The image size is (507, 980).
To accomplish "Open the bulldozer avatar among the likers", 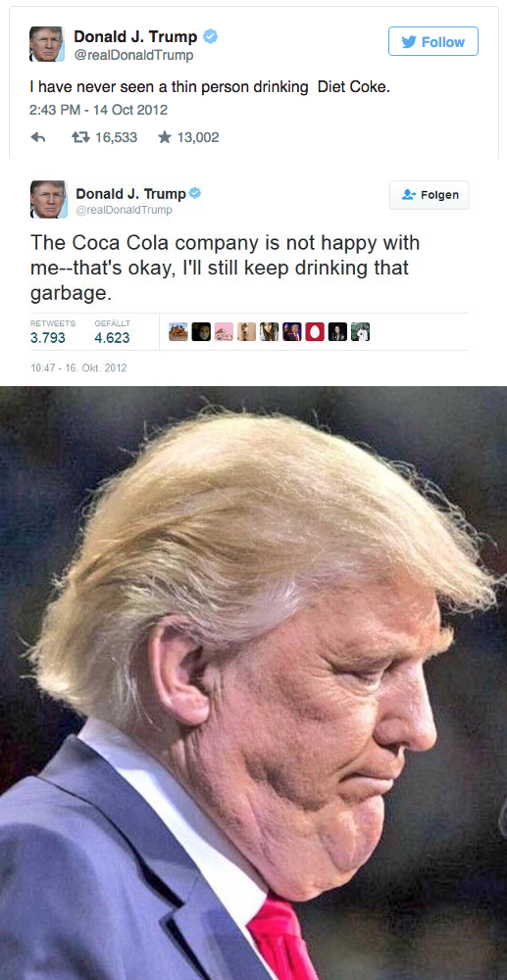I will (178, 331).
